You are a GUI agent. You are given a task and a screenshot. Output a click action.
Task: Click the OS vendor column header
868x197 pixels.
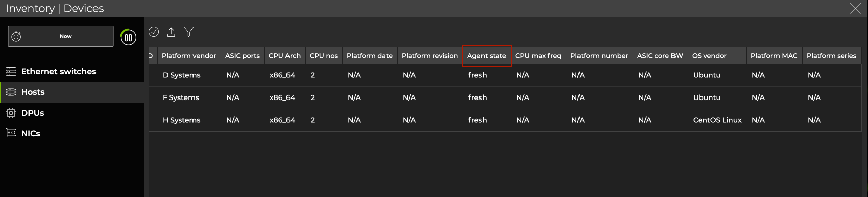point(709,56)
